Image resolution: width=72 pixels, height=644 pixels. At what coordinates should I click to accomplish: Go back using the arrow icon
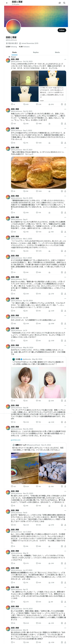tap(7, 3)
